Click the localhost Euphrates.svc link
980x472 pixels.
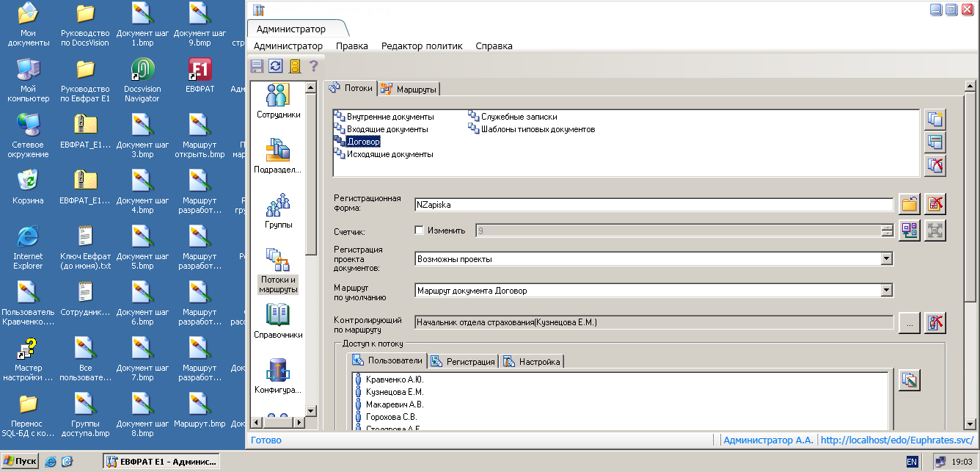[x=897, y=440]
